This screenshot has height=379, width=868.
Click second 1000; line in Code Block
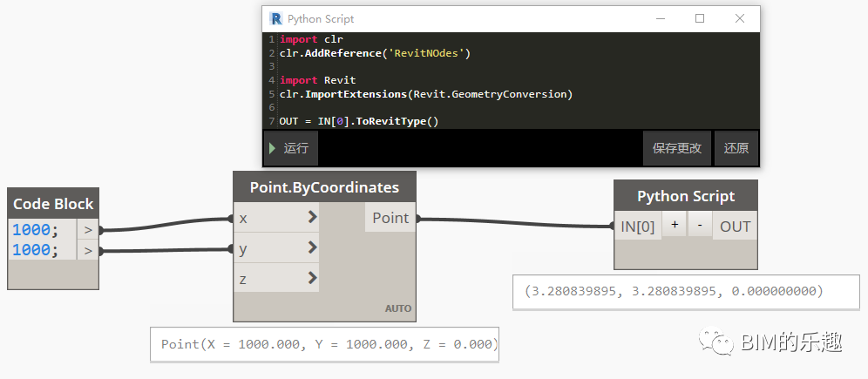(36, 250)
